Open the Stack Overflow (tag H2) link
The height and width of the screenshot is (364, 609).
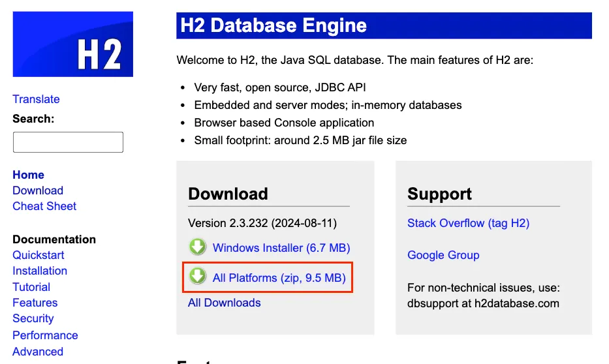(x=468, y=223)
